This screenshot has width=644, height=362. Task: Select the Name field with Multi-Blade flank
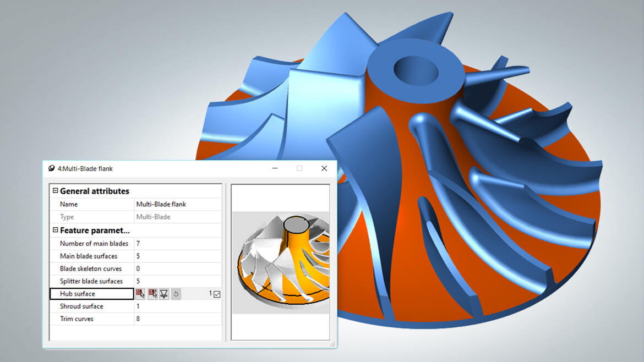(x=178, y=204)
